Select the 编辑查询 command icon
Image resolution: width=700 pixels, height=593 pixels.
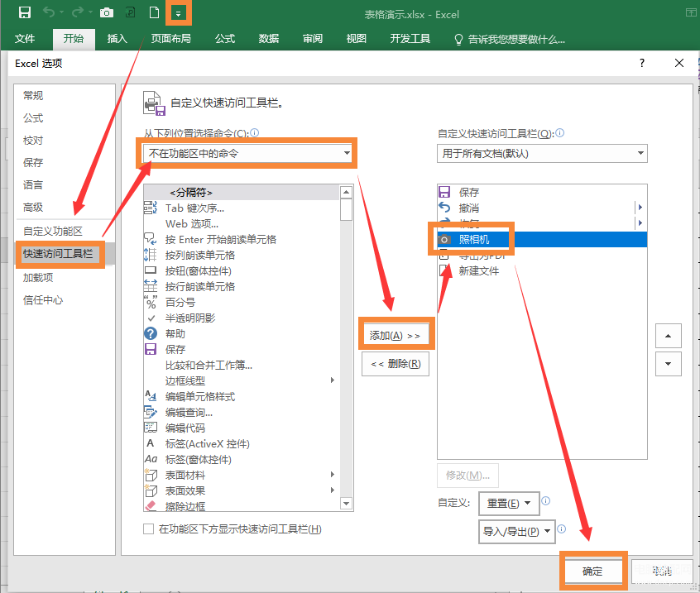(151, 413)
